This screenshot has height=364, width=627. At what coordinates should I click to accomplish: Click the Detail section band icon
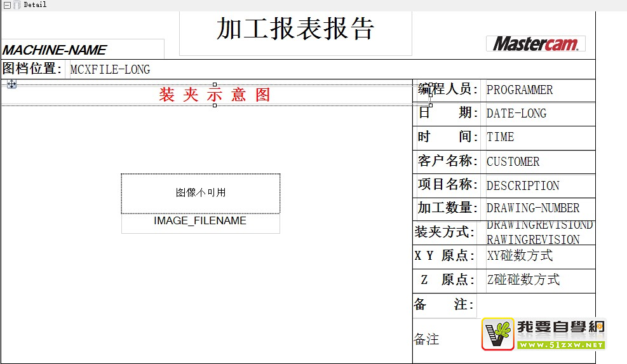[x=17, y=4]
